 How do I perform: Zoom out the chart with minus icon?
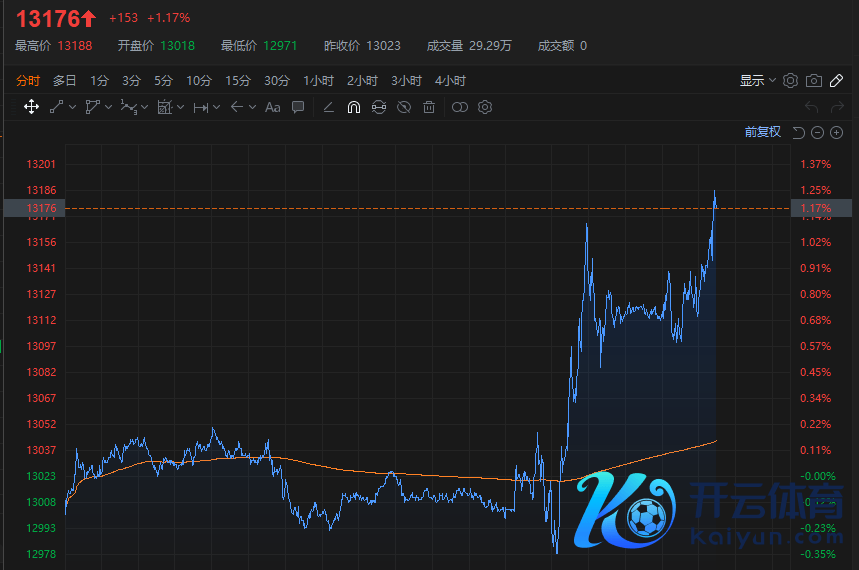coord(817,132)
